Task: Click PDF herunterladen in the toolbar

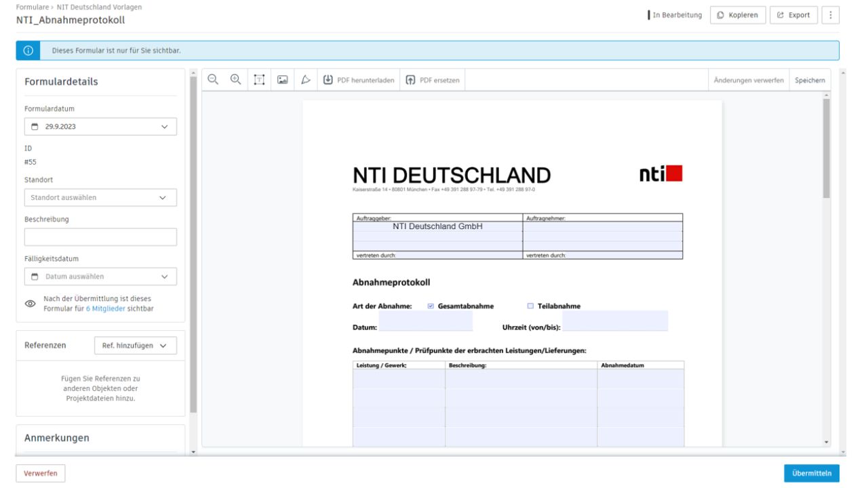Action: [x=358, y=79]
